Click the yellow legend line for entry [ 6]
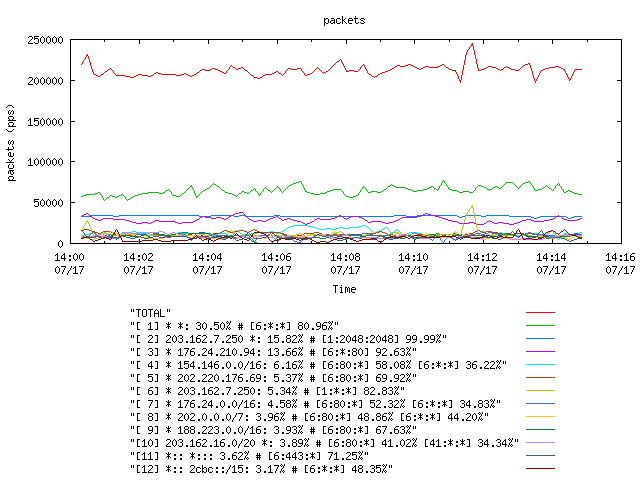This screenshot has width=640, height=480. [540, 391]
